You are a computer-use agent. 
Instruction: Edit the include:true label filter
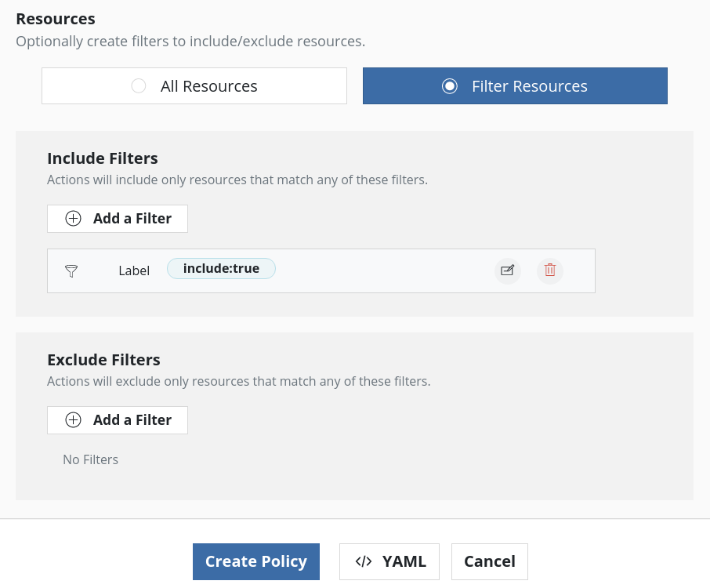pyautogui.click(x=508, y=270)
